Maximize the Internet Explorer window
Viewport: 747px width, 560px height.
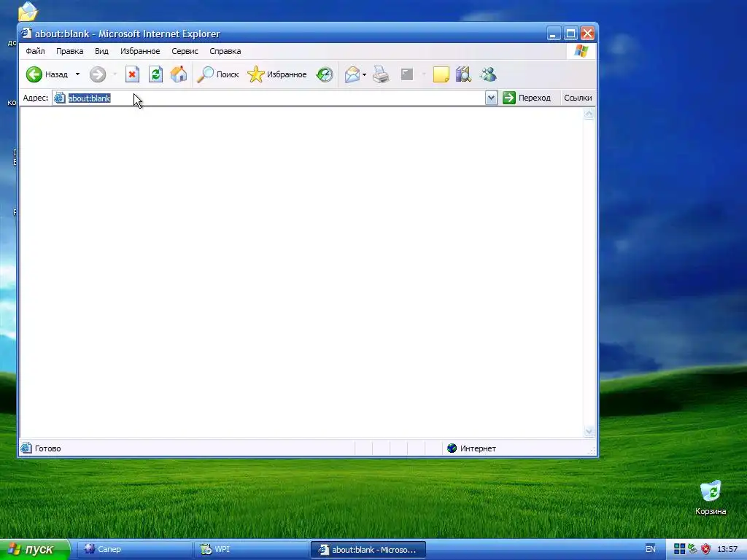pyautogui.click(x=570, y=34)
